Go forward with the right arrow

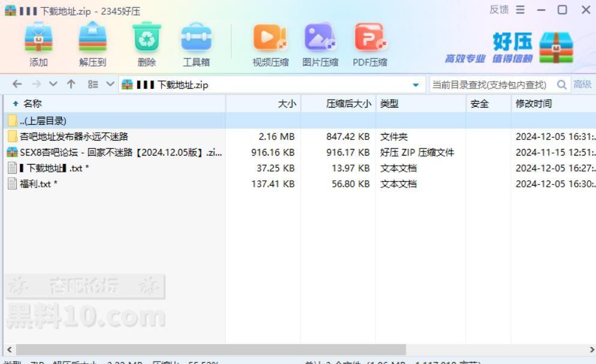pos(37,84)
